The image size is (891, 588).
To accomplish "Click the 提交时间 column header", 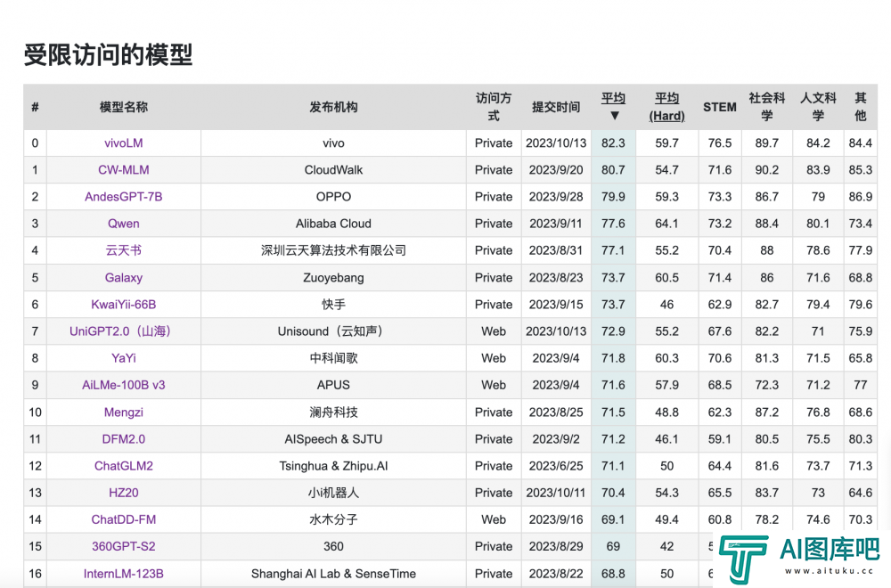I will [x=556, y=107].
